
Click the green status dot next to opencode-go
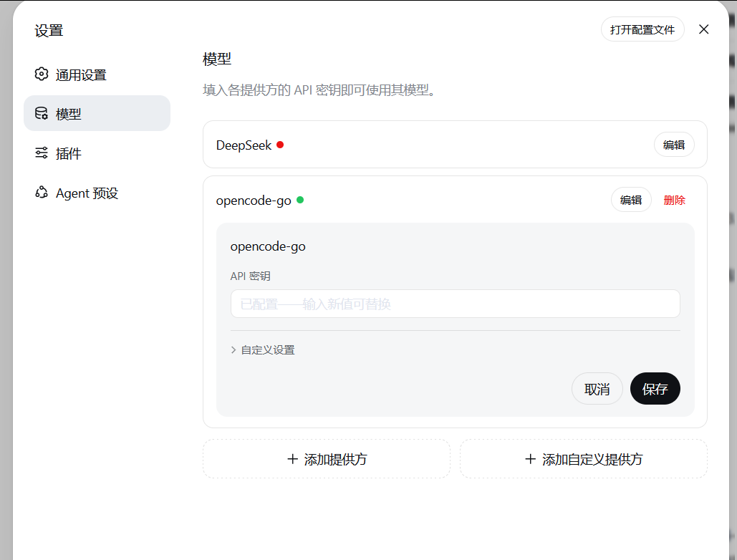point(300,200)
